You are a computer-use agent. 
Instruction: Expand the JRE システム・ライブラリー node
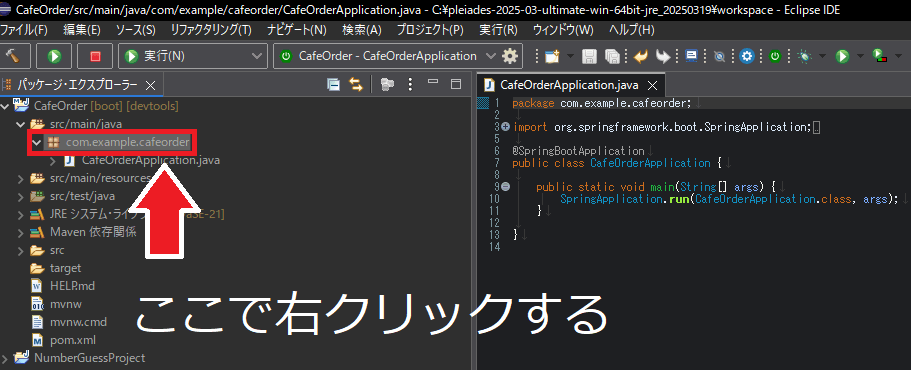(21, 214)
